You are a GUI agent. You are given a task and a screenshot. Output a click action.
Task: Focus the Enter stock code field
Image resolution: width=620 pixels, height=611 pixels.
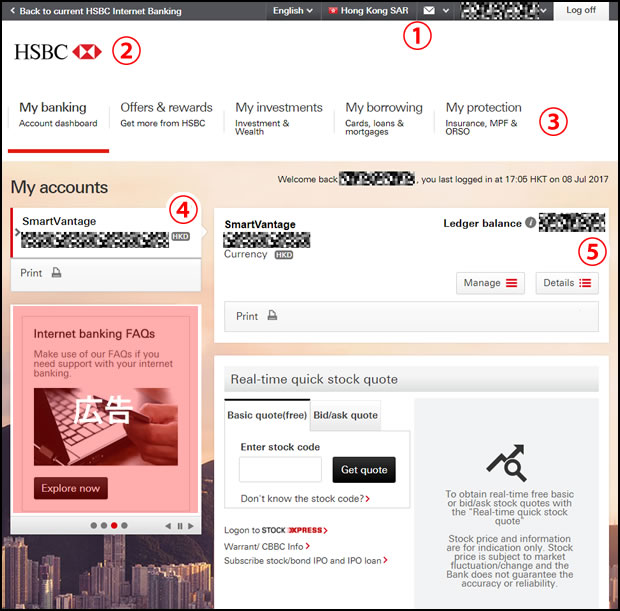coord(280,469)
